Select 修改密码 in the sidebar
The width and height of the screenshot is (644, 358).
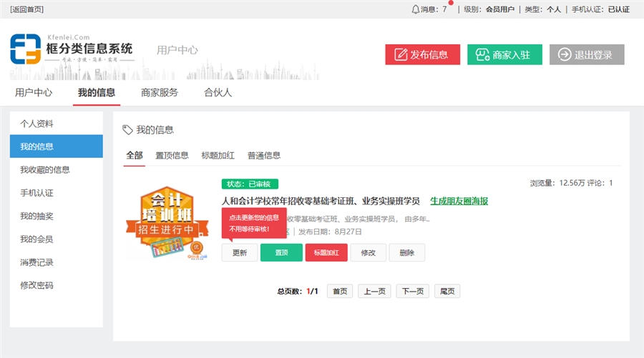[37, 285]
